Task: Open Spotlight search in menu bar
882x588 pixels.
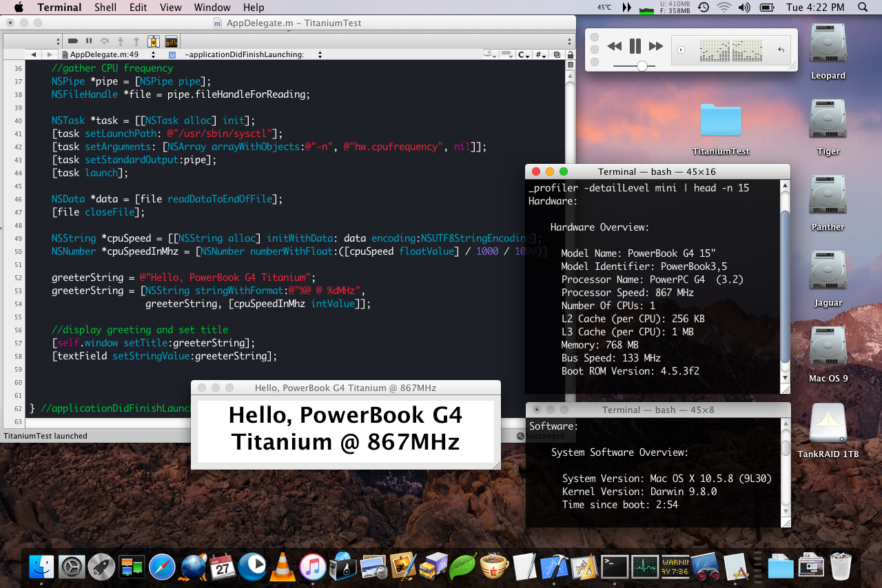Action: point(863,8)
